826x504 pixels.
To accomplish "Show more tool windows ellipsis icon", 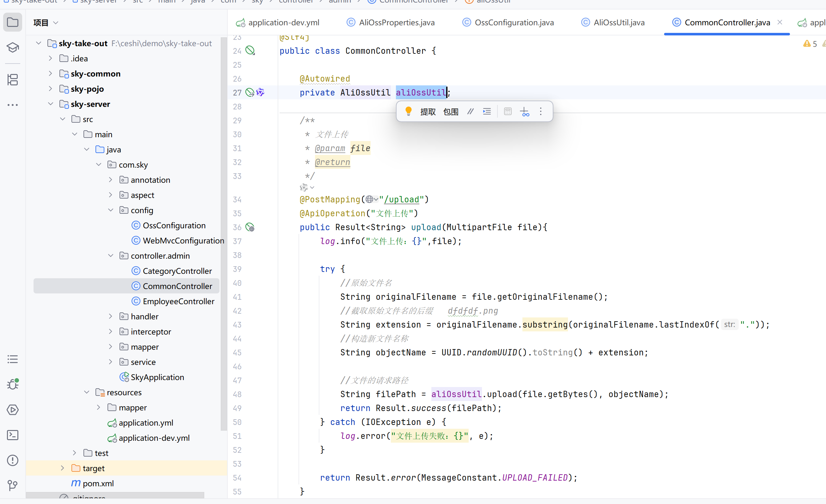I will pos(12,105).
